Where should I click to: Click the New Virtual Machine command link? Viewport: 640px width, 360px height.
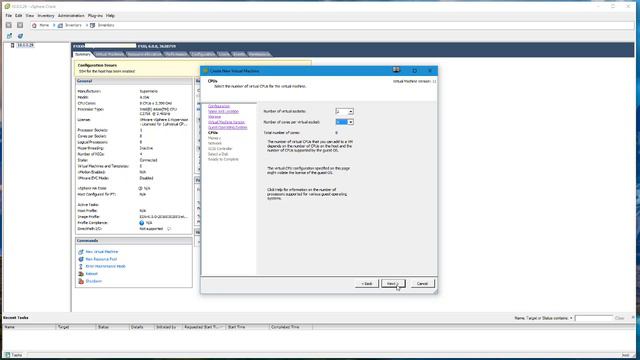point(102,252)
